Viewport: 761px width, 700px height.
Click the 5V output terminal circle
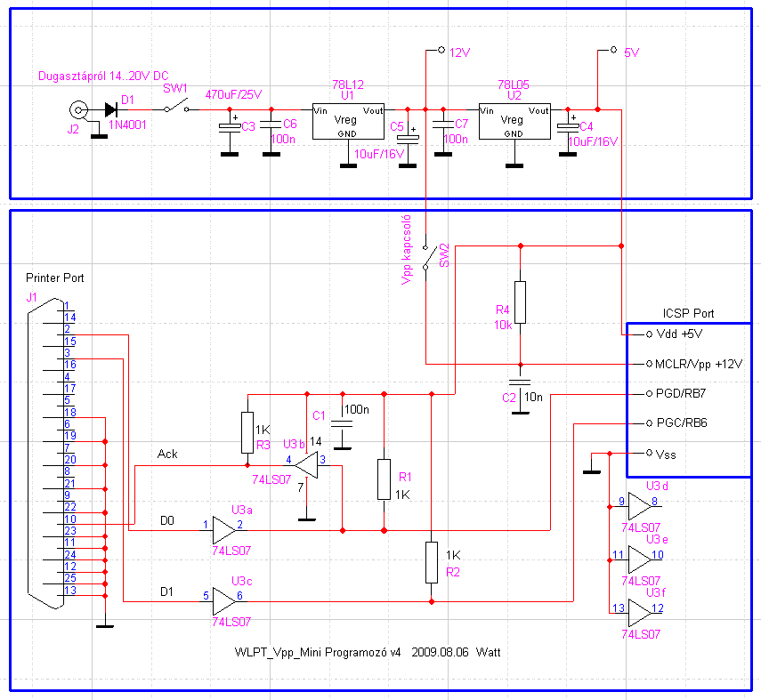click(613, 50)
